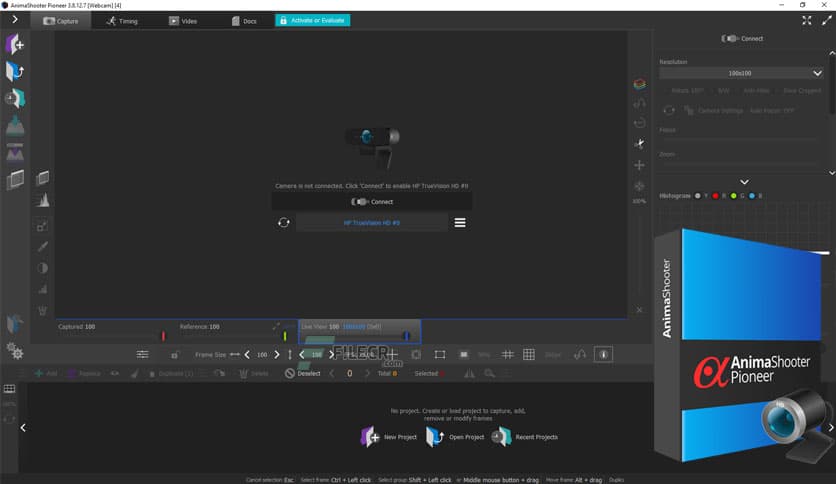Screen dimensions: 836x484
Task: Click the AnimaShooter Pioneer product box image
Action: tap(744, 345)
